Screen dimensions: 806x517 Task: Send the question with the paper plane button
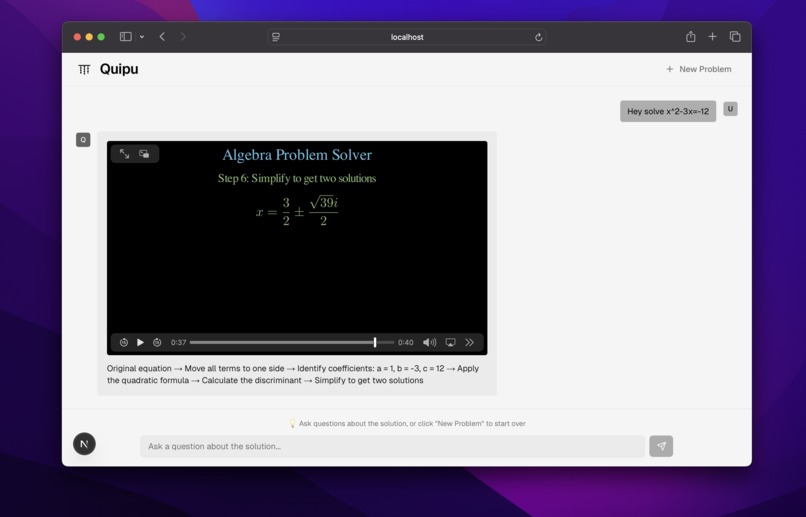[661, 446]
